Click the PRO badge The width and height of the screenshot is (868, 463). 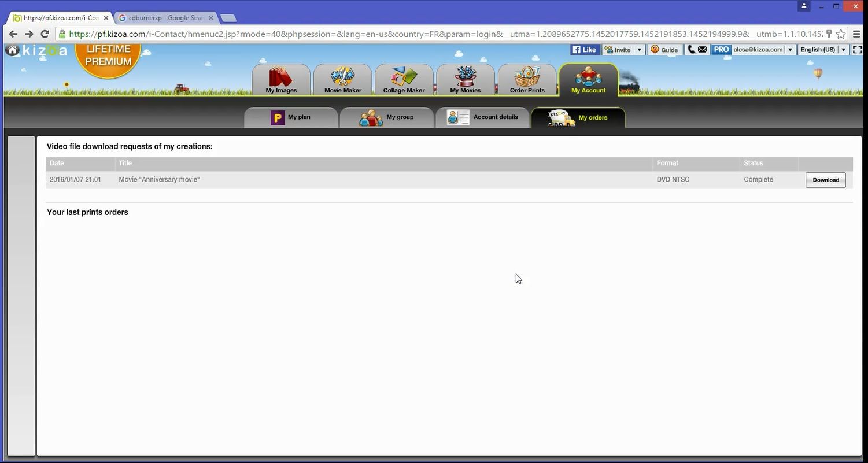721,50
